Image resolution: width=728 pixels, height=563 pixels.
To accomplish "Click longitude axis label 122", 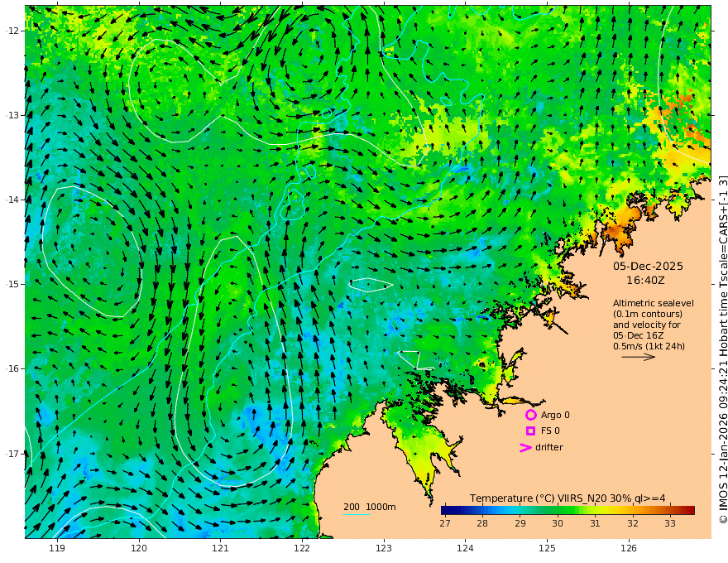I will 302,548.
